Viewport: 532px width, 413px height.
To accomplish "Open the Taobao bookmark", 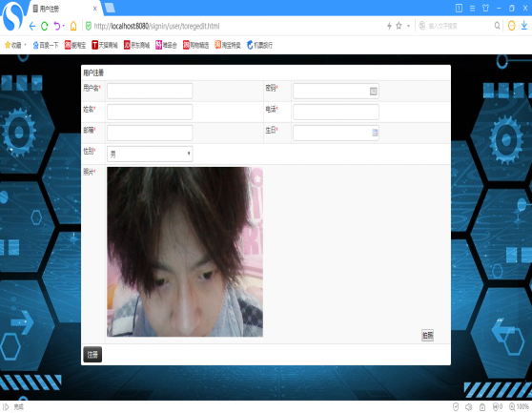I will pyautogui.click(x=75, y=45).
